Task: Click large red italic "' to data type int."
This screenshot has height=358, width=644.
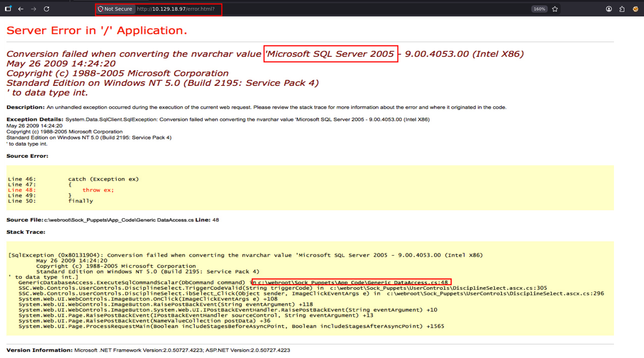Action: pos(47,93)
